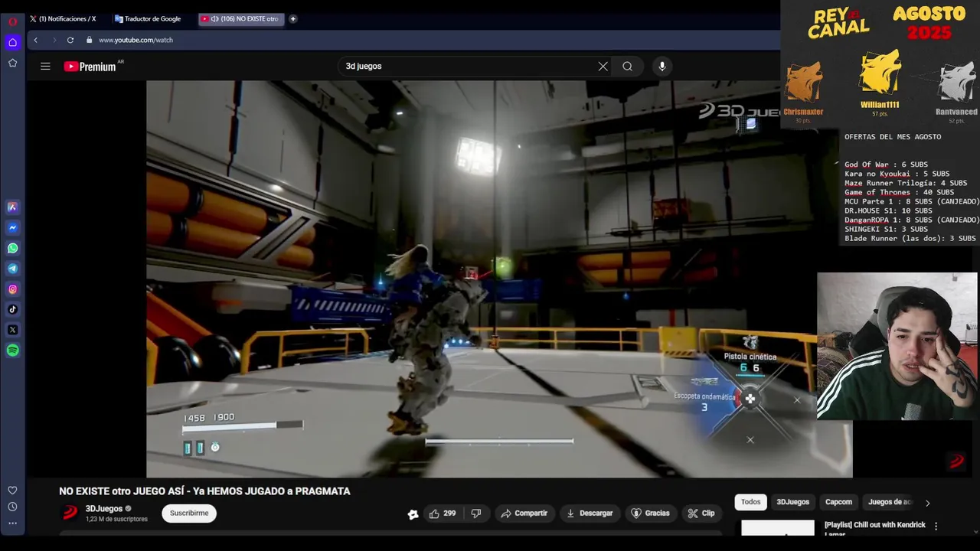
Task: Share the video with Compartir
Action: pos(524,514)
